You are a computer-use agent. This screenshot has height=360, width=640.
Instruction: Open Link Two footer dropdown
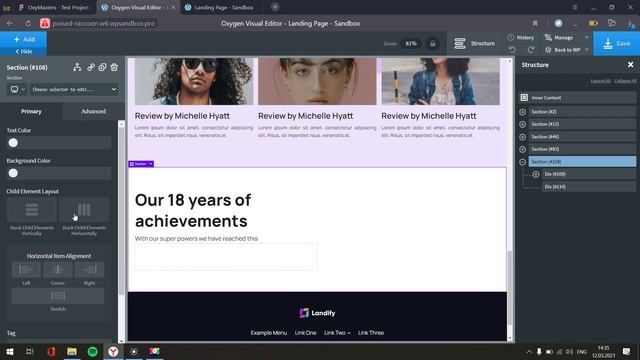pyautogui.click(x=337, y=333)
